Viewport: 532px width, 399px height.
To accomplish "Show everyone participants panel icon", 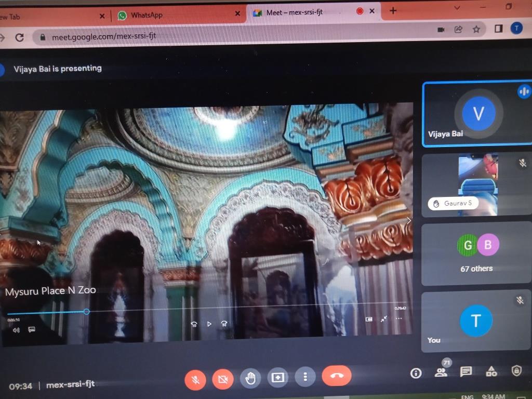I will point(441,373).
